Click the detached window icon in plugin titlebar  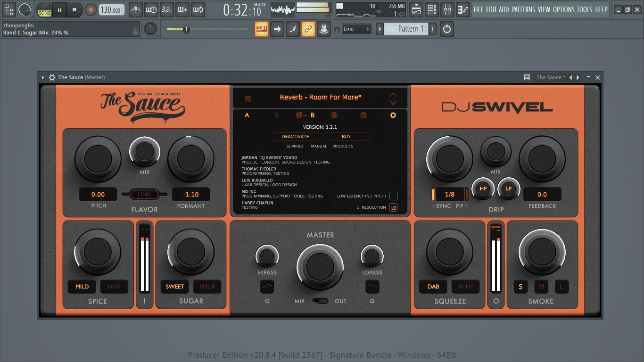[527, 77]
